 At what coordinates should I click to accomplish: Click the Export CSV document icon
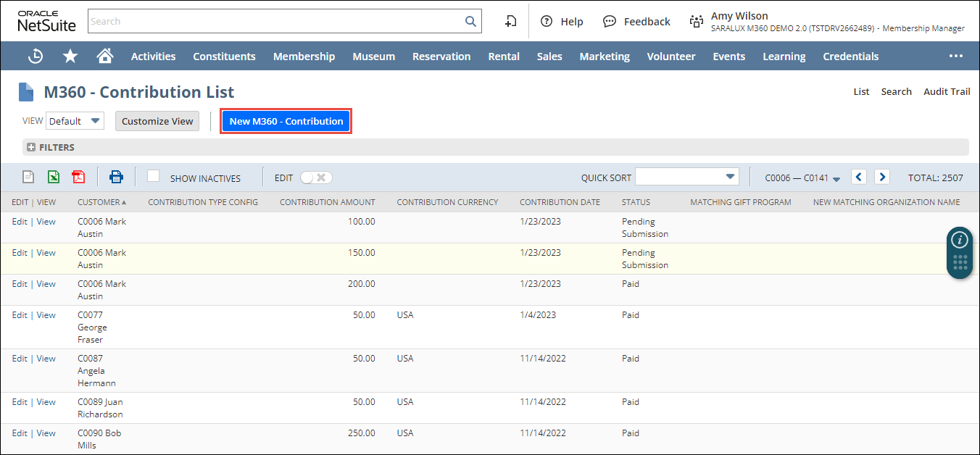pyautogui.click(x=28, y=177)
